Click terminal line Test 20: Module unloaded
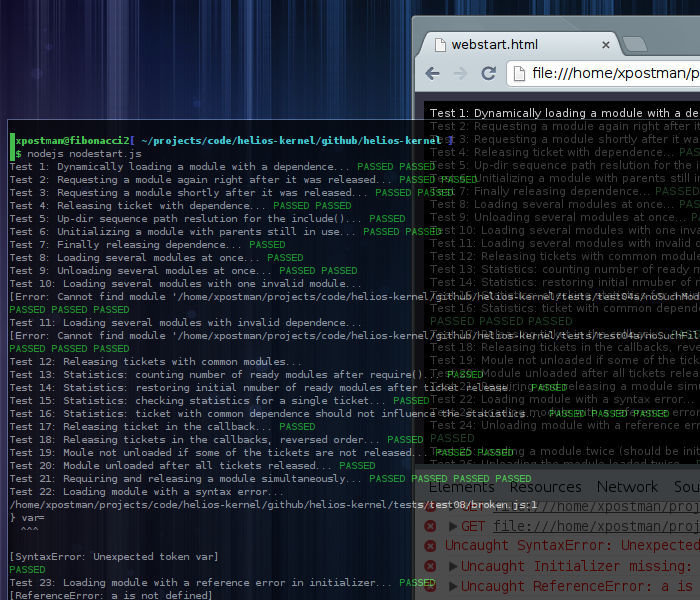The image size is (700, 600). tap(192, 466)
